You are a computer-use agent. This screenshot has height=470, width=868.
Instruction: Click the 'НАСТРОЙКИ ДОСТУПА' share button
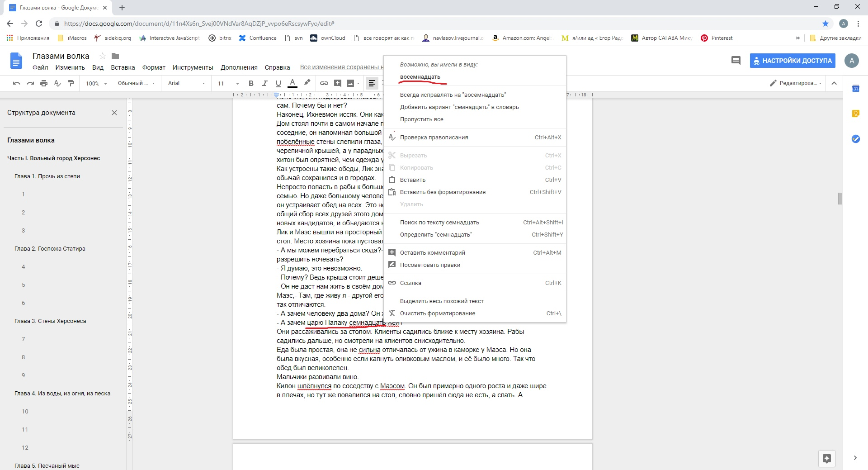(x=792, y=61)
